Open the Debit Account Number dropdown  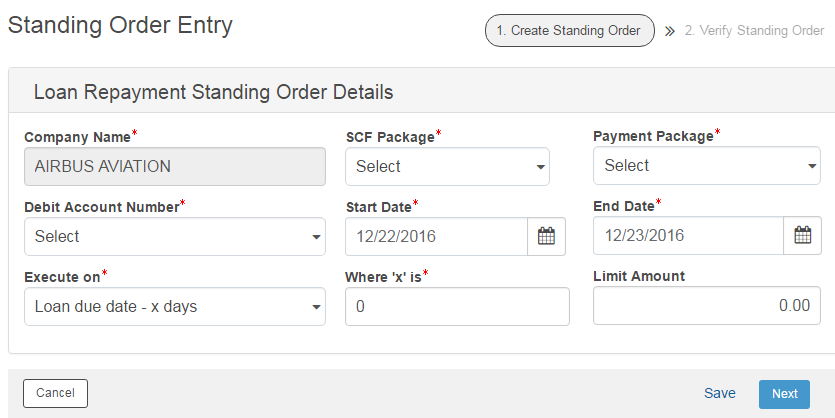point(174,237)
